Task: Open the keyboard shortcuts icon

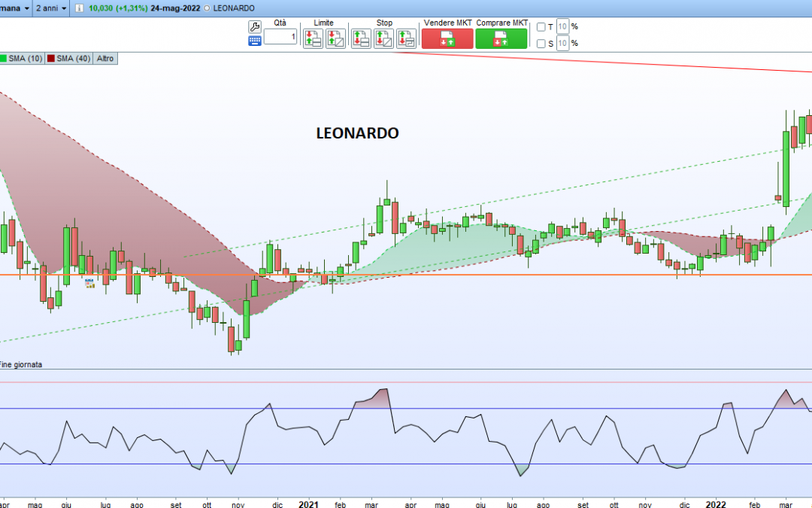Action: [255, 41]
